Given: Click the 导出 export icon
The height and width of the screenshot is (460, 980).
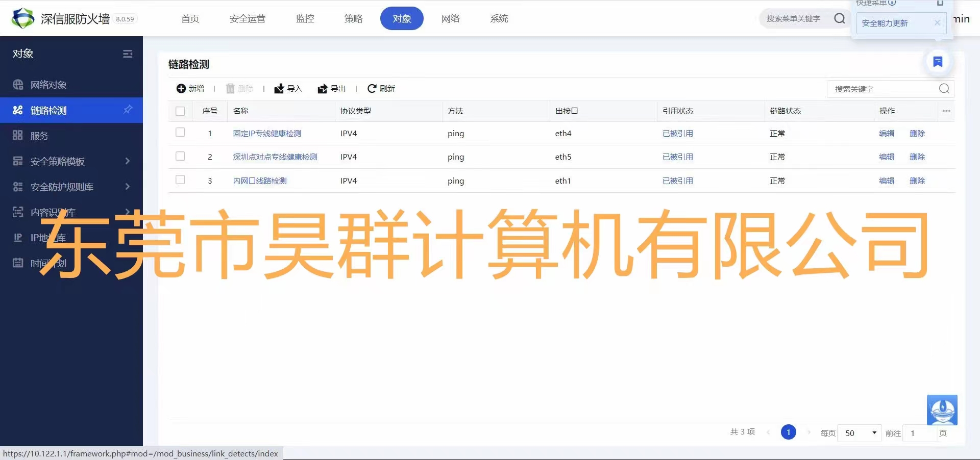Looking at the screenshot, I should pyautogui.click(x=323, y=89).
